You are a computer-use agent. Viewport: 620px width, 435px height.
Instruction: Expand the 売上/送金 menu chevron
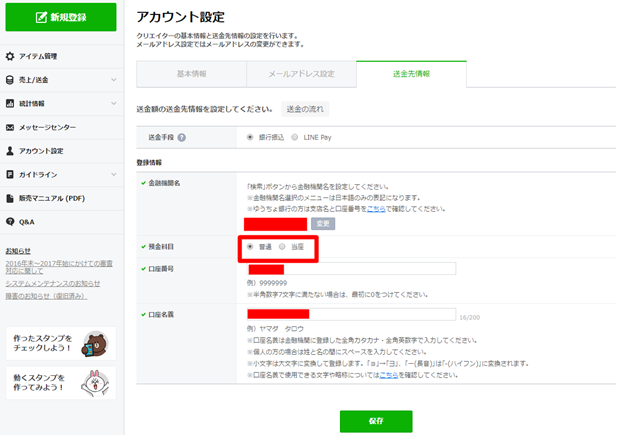coord(114,80)
